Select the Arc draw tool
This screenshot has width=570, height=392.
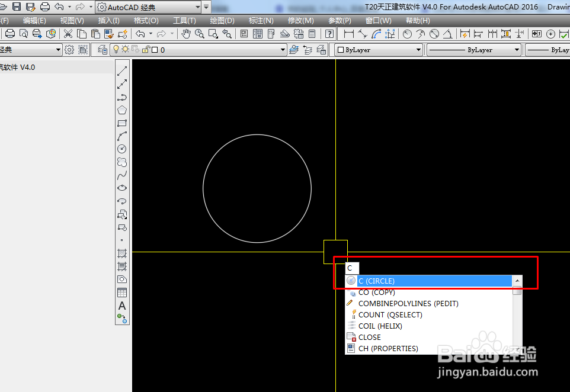pos(122,136)
